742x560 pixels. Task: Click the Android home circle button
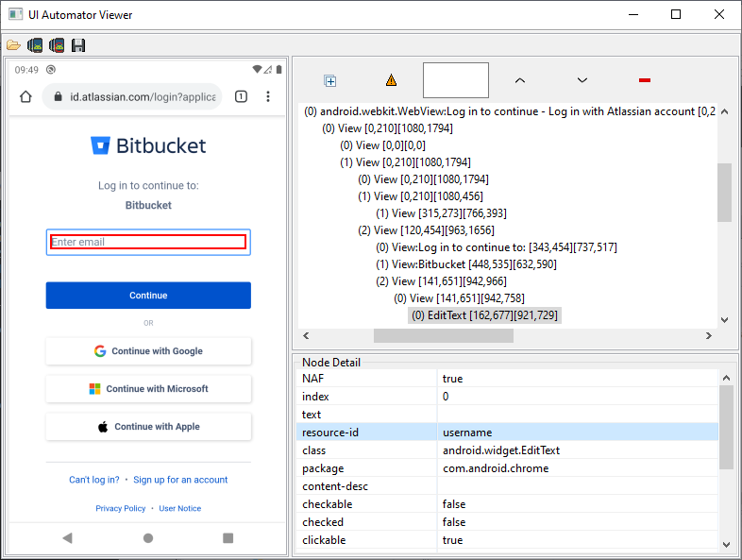click(x=148, y=537)
